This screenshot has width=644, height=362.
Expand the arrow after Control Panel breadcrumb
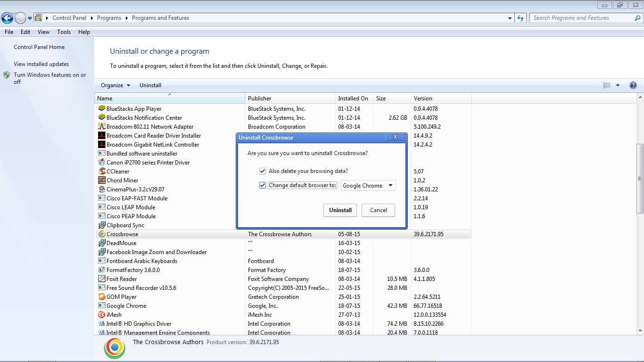(91, 18)
